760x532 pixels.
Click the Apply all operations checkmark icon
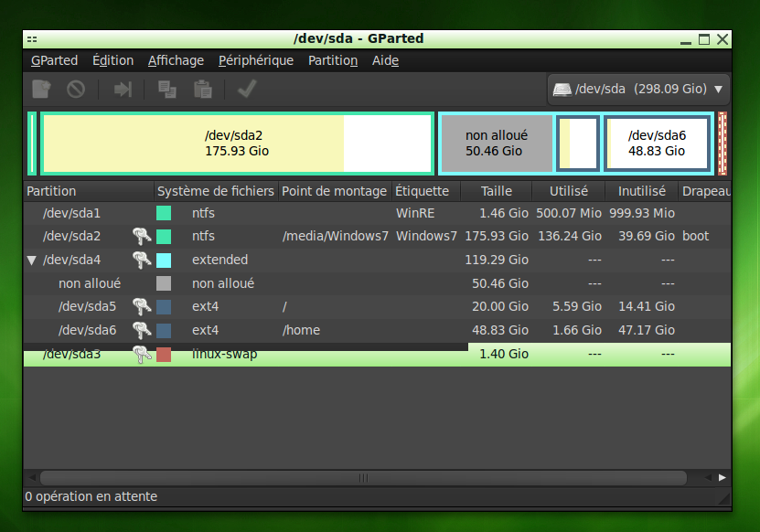pos(244,89)
